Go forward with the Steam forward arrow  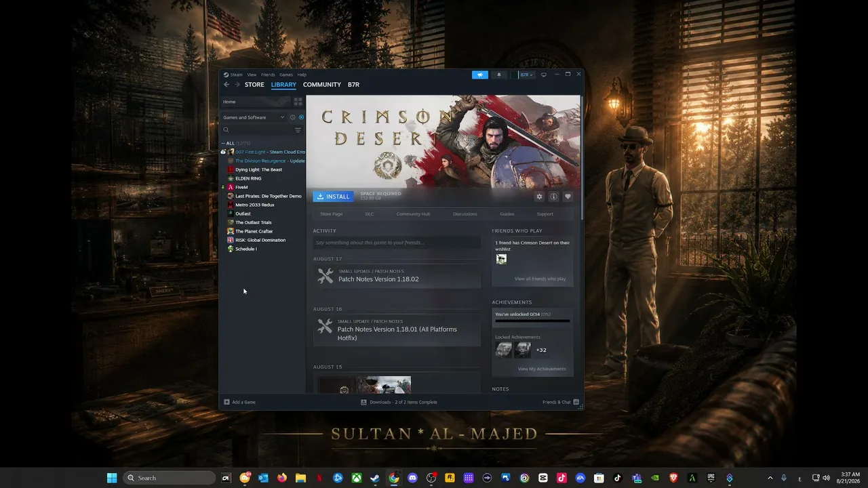coord(237,85)
